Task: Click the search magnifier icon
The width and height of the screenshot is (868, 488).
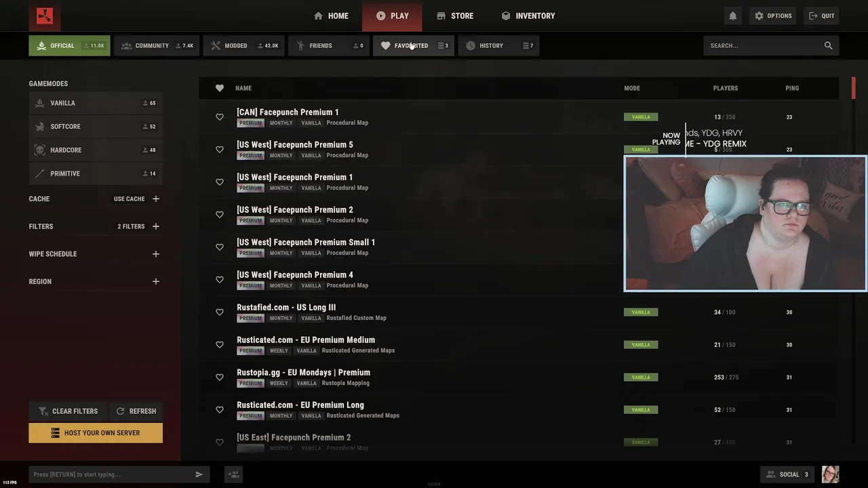Action: point(828,45)
